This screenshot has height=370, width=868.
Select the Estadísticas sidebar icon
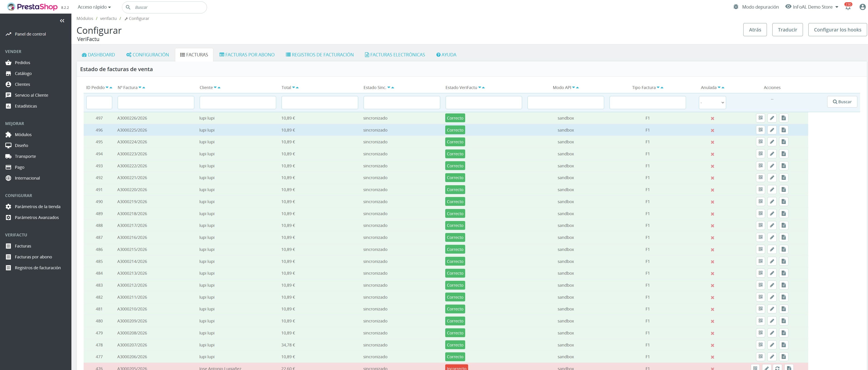click(8, 106)
